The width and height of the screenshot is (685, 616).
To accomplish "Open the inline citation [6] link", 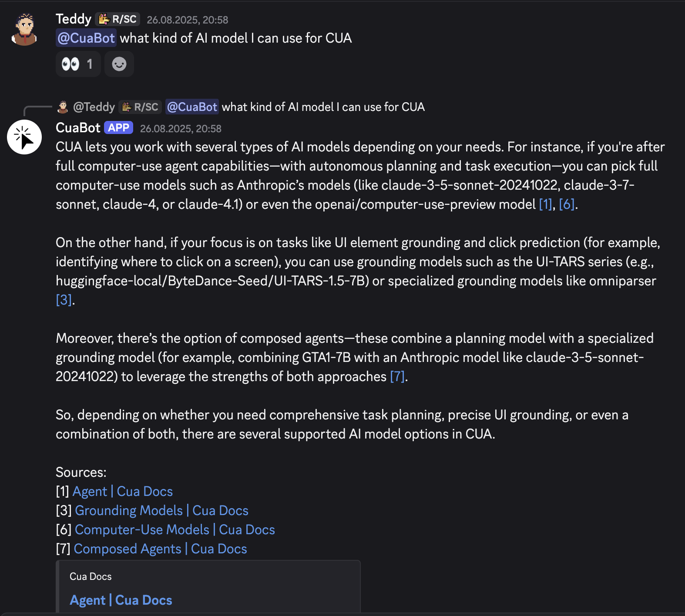I will click(x=566, y=204).
